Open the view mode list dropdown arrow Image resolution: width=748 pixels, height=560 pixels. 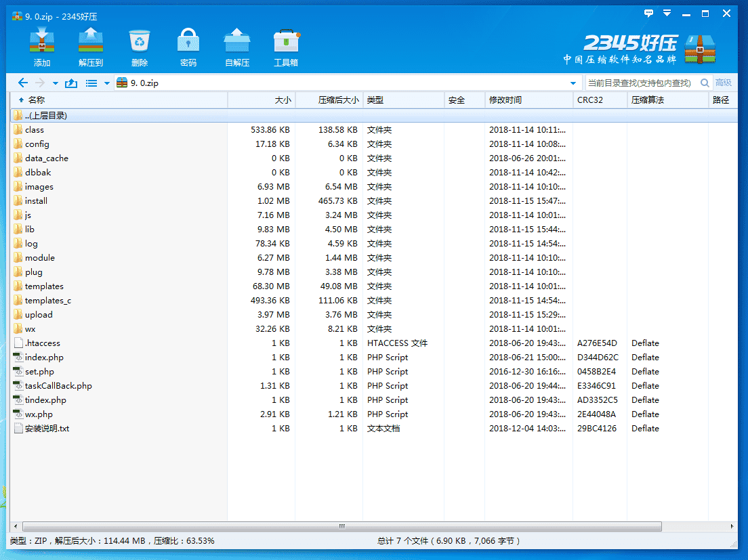pyautogui.click(x=106, y=84)
